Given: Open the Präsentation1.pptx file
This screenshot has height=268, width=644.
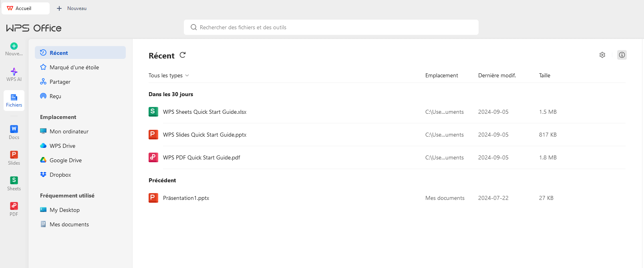Looking at the screenshot, I should (x=186, y=198).
